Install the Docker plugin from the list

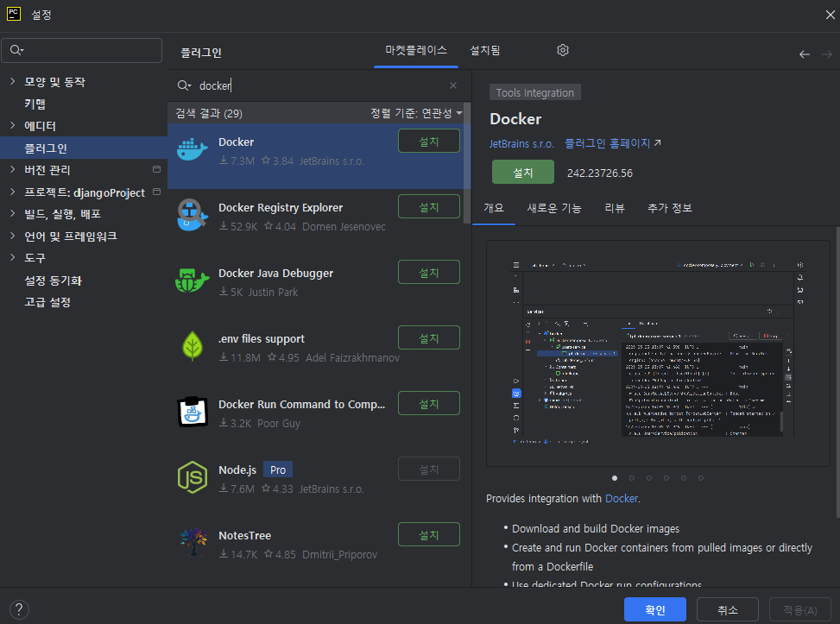coord(428,142)
